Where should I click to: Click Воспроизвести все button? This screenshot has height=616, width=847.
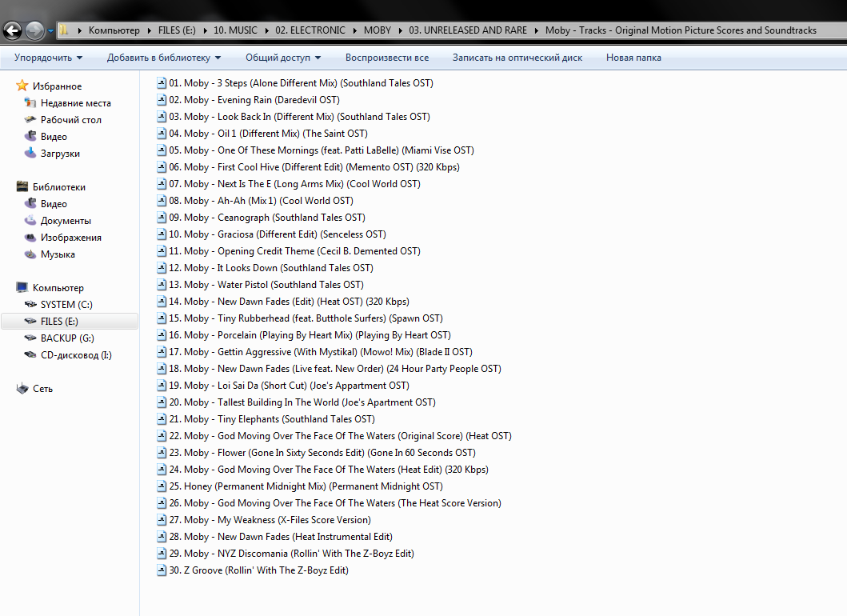(x=387, y=58)
